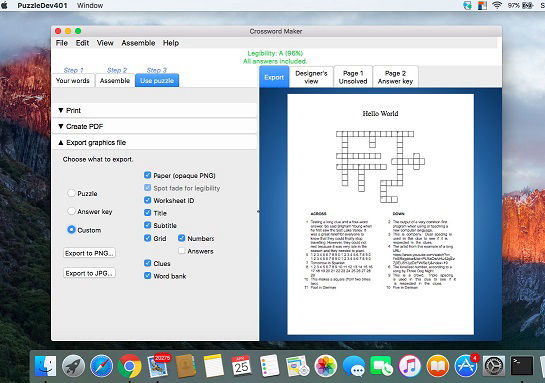The height and width of the screenshot is (383, 545).
Task: Open Mail stamp icon with badge
Action: (x=158, y=366)
